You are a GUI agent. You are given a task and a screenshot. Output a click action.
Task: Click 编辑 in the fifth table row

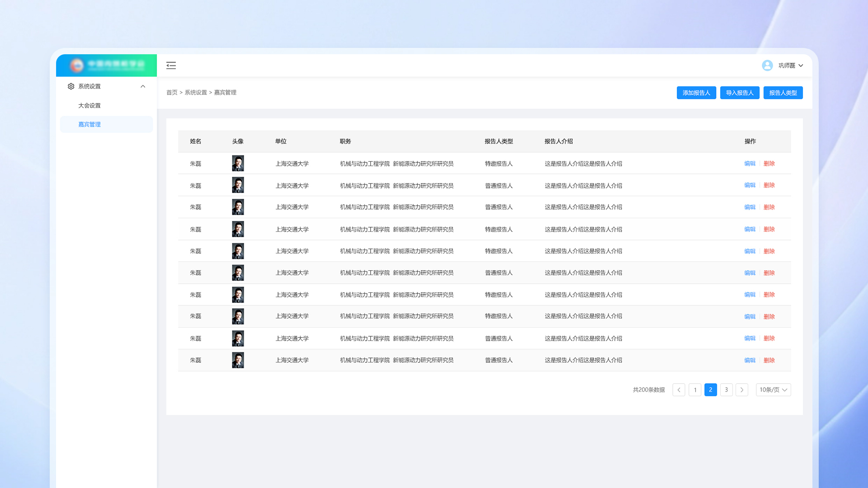750,251
